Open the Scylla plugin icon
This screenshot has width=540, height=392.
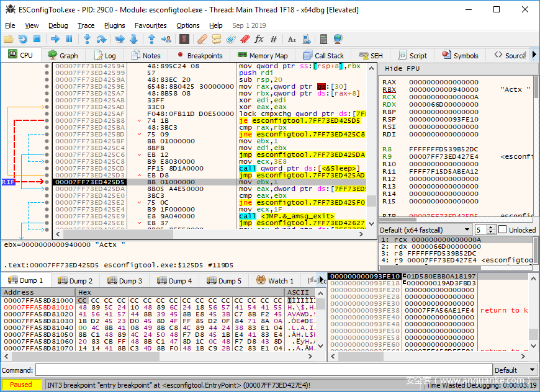click(184, 39)
